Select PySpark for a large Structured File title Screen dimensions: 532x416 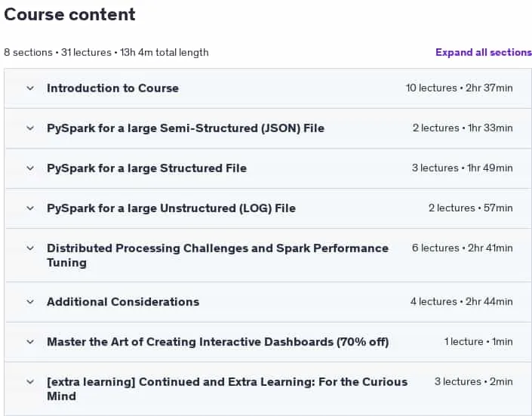[x=146, y=168]
